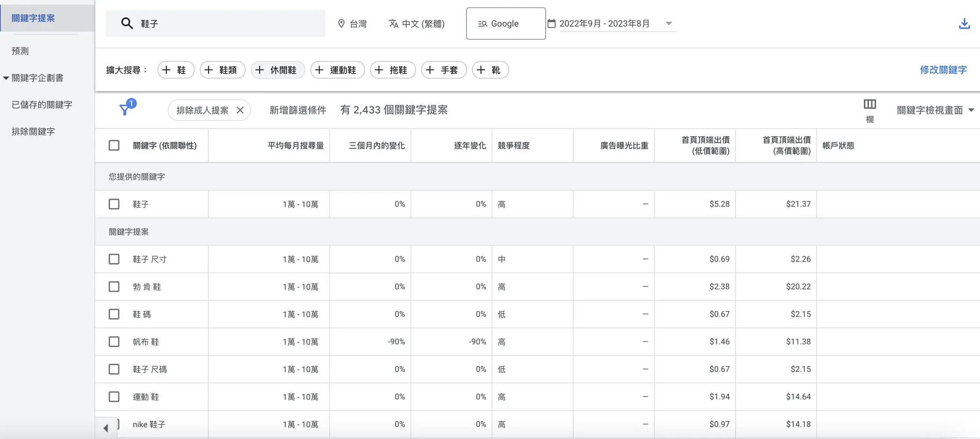Click the 中文 (繁體) language setting
The width and height of the screenshot is (980, 439).
[417, 23]
